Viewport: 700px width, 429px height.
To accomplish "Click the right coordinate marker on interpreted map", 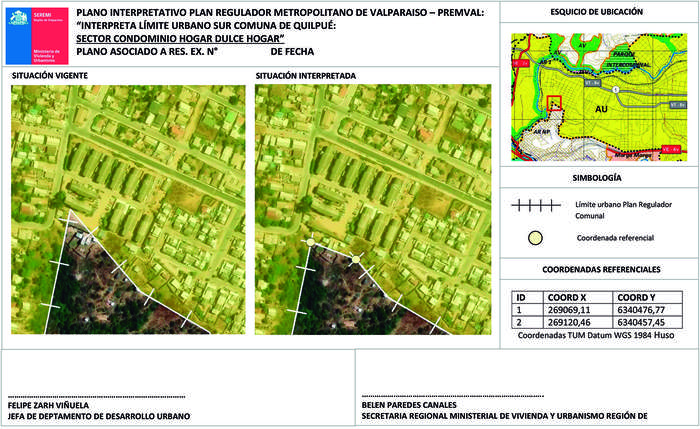I will click(x=354, y=260).
